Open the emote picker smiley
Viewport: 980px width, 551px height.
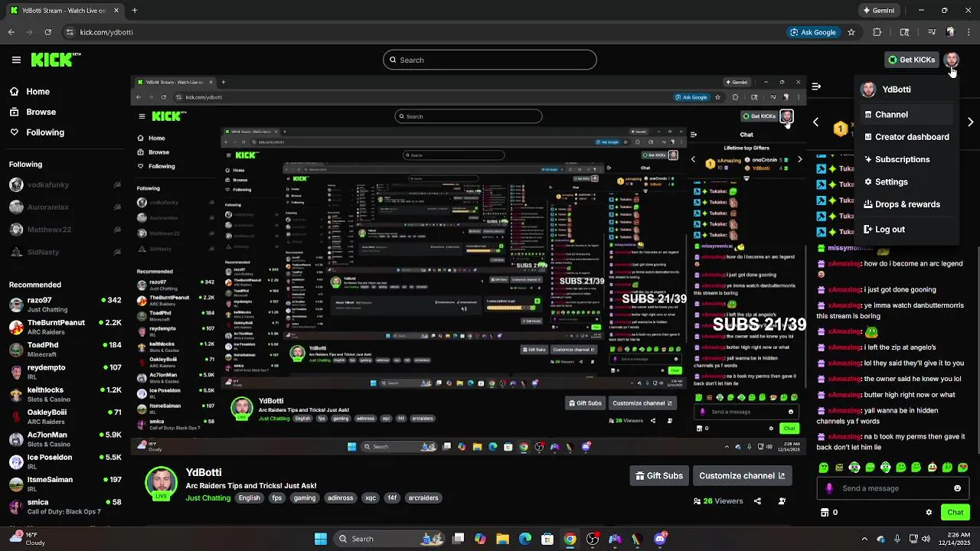pyautogui.click(x=957, y=488)
